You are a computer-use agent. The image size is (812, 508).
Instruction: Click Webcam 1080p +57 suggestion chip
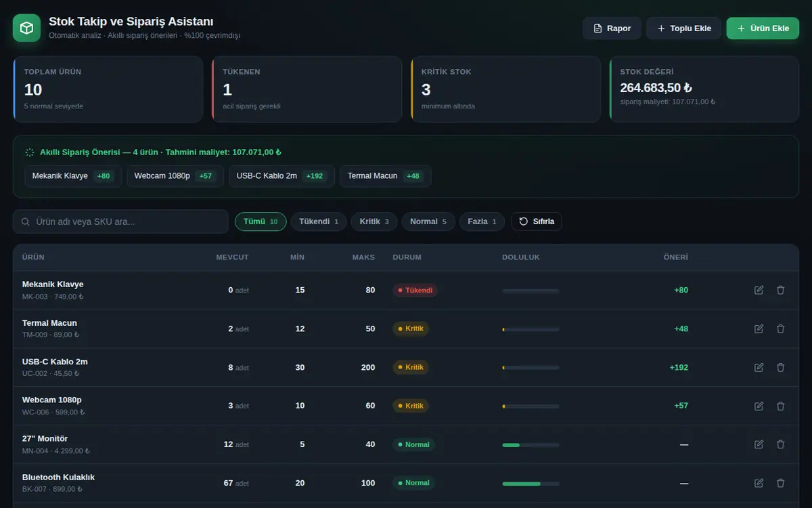point(175,176)
